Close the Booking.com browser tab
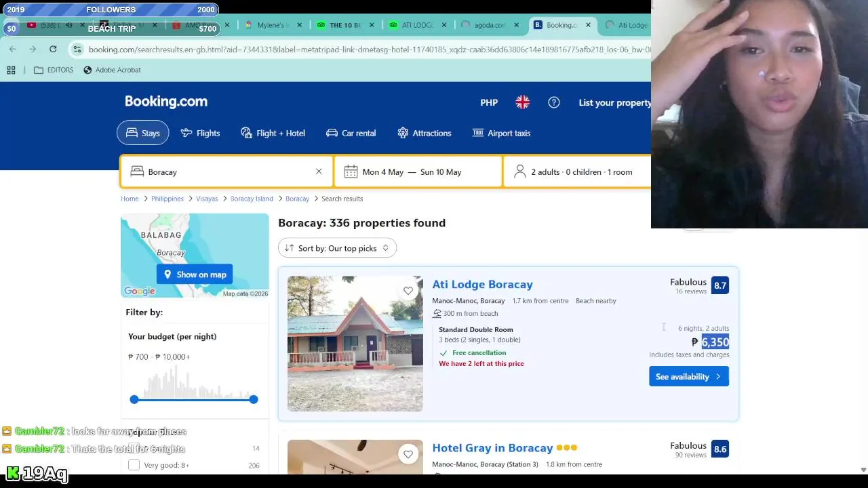 [x=588, y=25]
